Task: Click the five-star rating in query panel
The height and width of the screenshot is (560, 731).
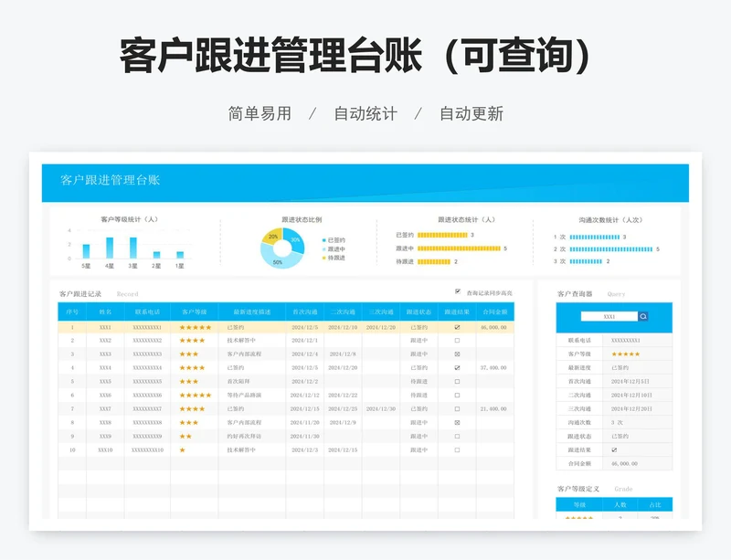Action: [626, 354]
